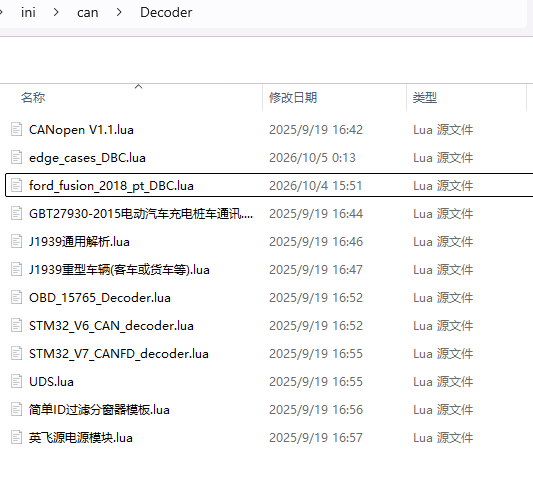Viewport: 533px width, 483px height.
Task: Go to the can folder in the breadcrumb
Action: tap(88, 13)
